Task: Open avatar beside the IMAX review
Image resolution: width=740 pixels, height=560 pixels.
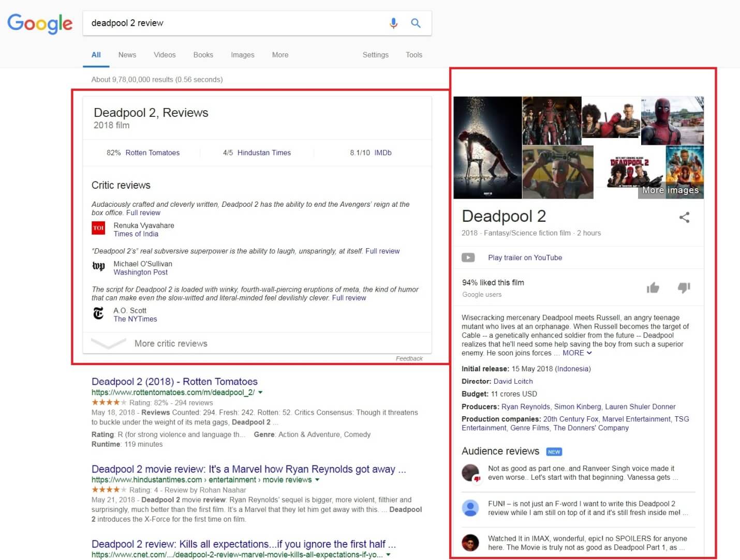Action: (x=470, y=542)
